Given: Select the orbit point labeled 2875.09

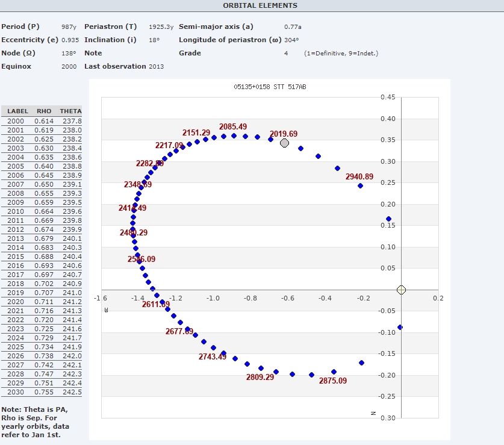Looking at the screenshot, I should point(334,372).
